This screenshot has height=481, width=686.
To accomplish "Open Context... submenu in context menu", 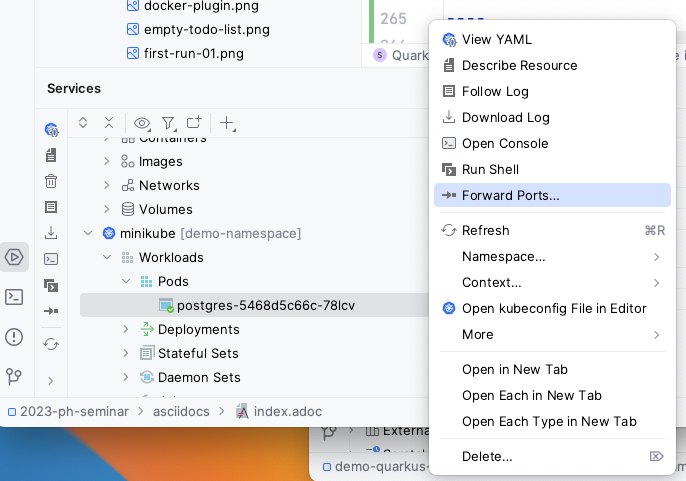I will pos(552,282).
